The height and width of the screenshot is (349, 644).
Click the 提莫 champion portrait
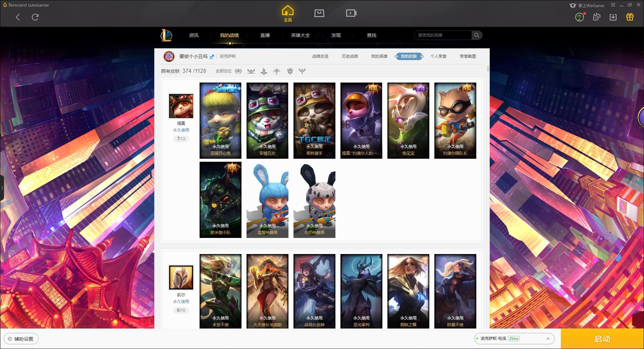tap(181, 106)
